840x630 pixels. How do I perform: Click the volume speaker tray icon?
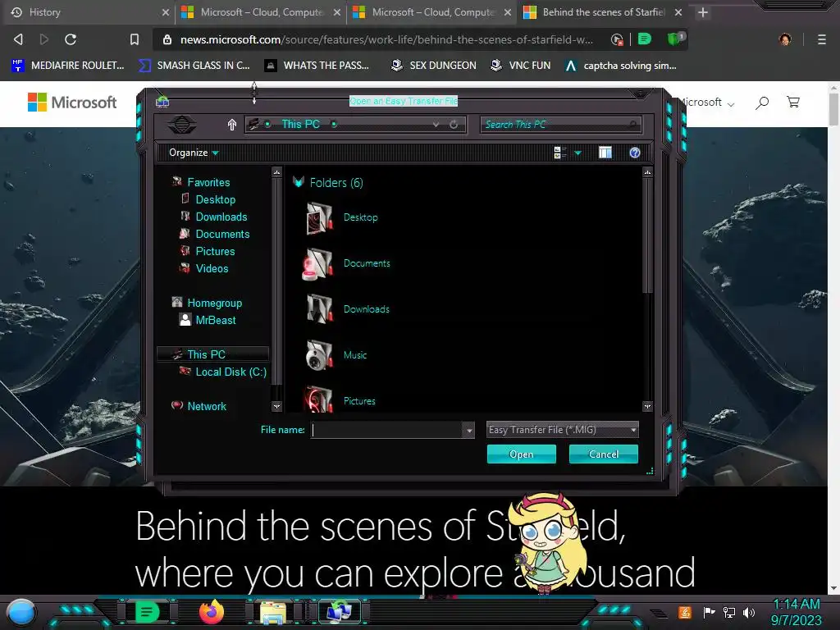(x=748, y=612)
